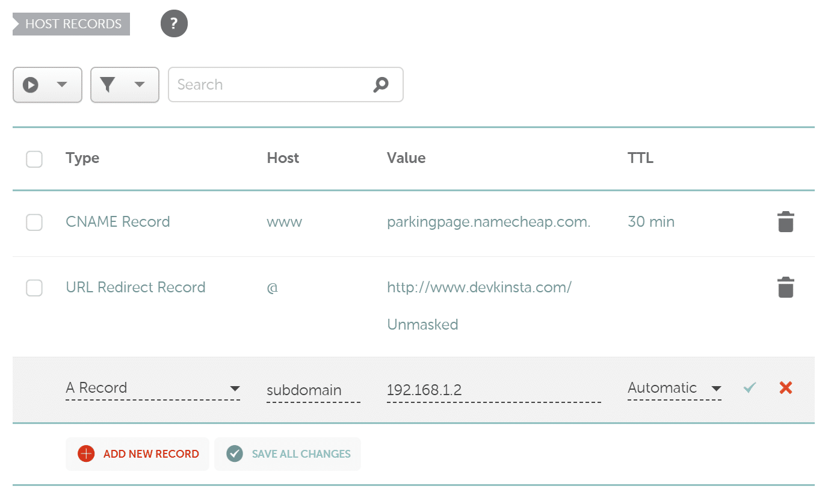
Task: Click the HOST RECORDS breadcrumb label
Action: tap(72, 23)
